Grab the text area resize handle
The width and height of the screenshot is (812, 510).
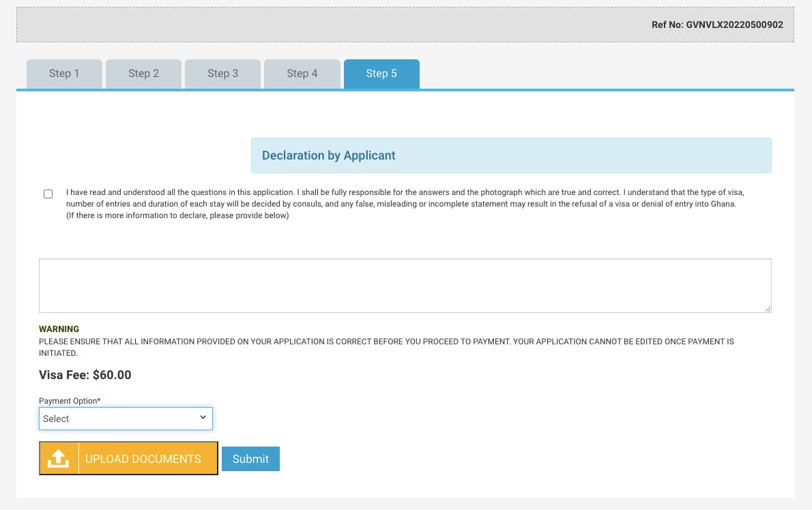click(x=768, y=309)
